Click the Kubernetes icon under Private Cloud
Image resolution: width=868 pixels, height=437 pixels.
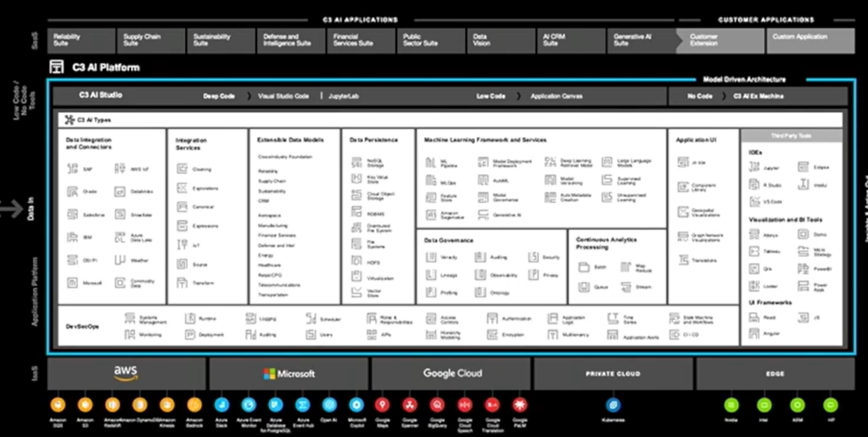612,404
